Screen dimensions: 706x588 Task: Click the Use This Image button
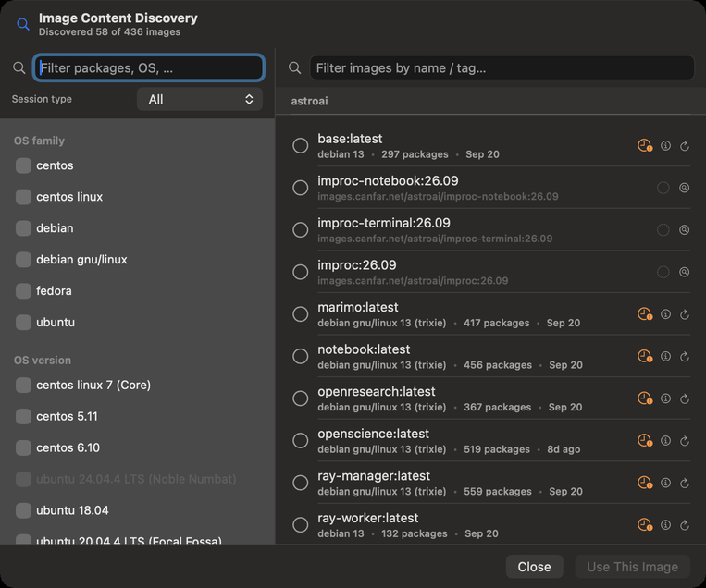coord(632,567)
